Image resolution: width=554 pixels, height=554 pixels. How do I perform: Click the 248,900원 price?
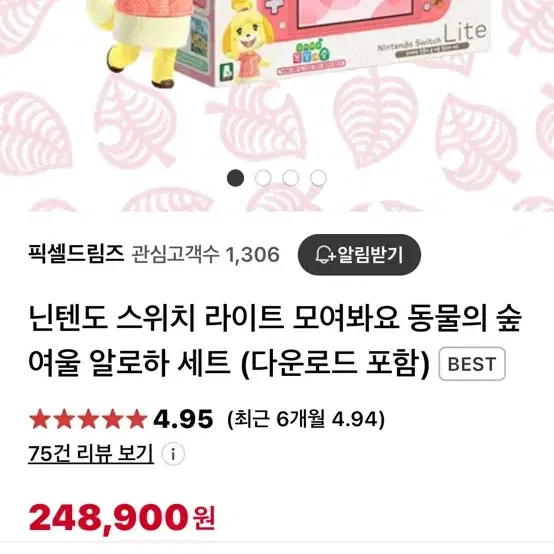pyautogui.click(x=122, y=518)
